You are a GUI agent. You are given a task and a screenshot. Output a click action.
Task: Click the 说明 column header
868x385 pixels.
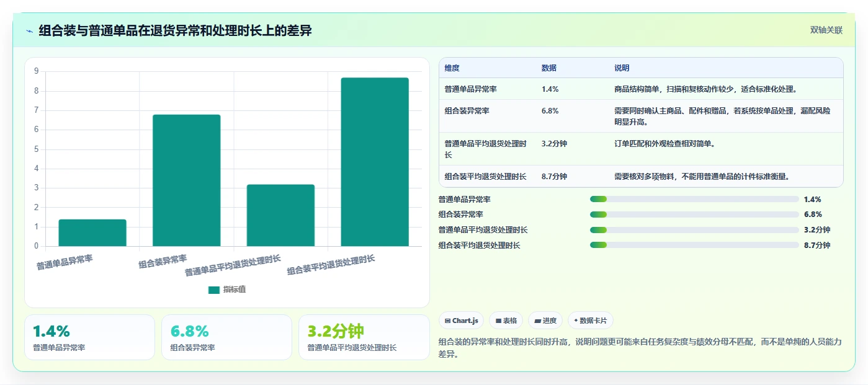[x=622, y=68]
